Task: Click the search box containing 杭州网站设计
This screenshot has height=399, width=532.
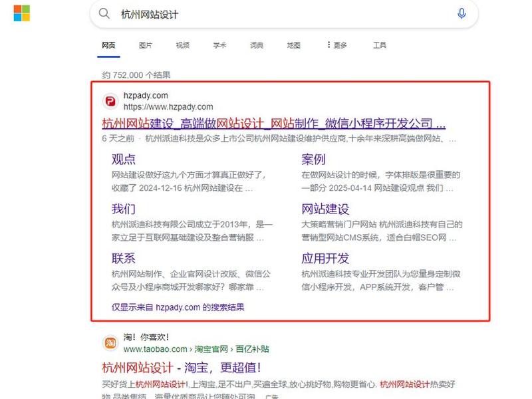Action: click(284, 14)
